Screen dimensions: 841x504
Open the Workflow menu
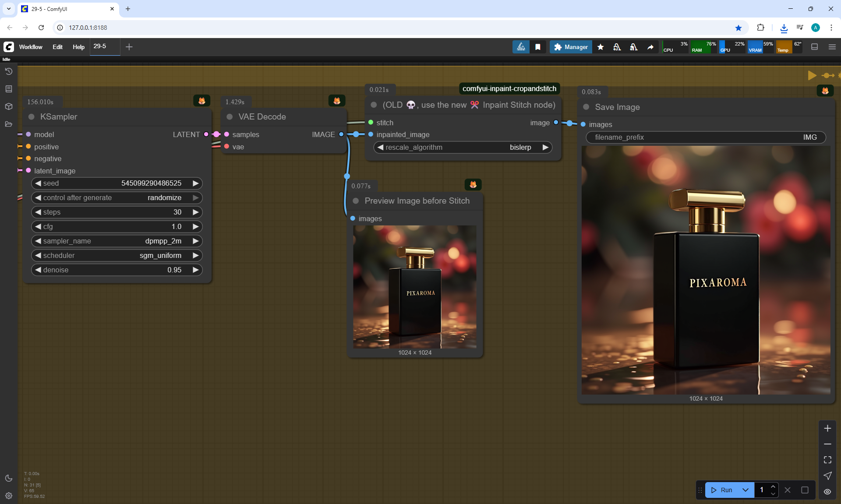tap(31, 47)
